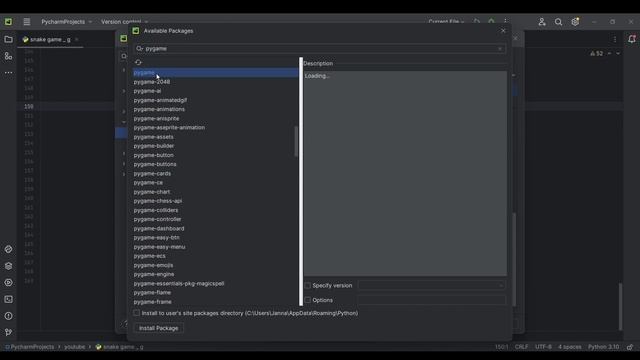Viewport: 640px width, 360px height.
Task: Click the UTF-8 encoding indicator
Action: click(x=543, y=347)
